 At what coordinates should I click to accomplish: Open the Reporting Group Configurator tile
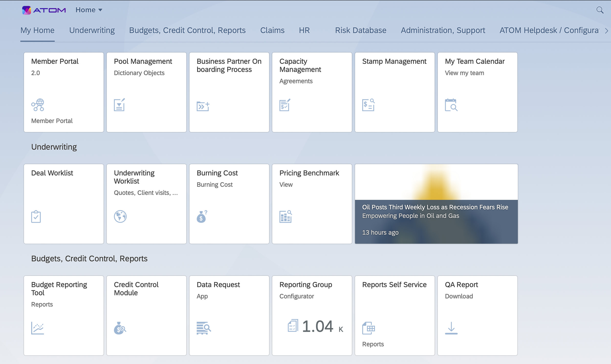coord(312,315)
